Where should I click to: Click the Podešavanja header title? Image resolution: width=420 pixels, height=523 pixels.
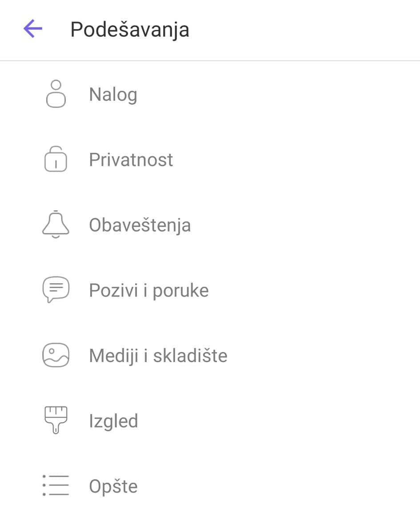130,30
